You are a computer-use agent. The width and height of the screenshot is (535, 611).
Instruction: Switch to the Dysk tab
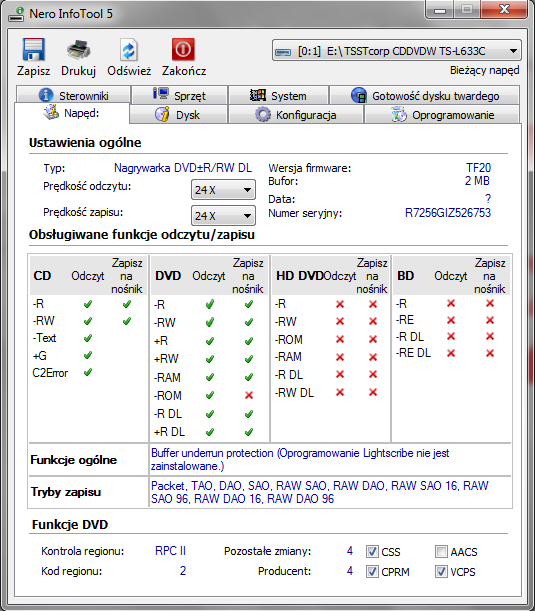click(x=178, y=115)
